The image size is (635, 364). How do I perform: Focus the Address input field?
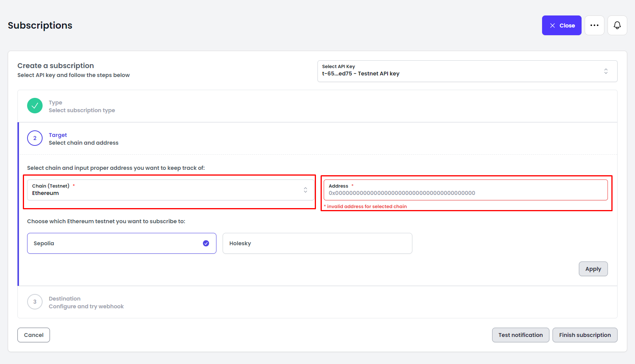click(465, 193)
